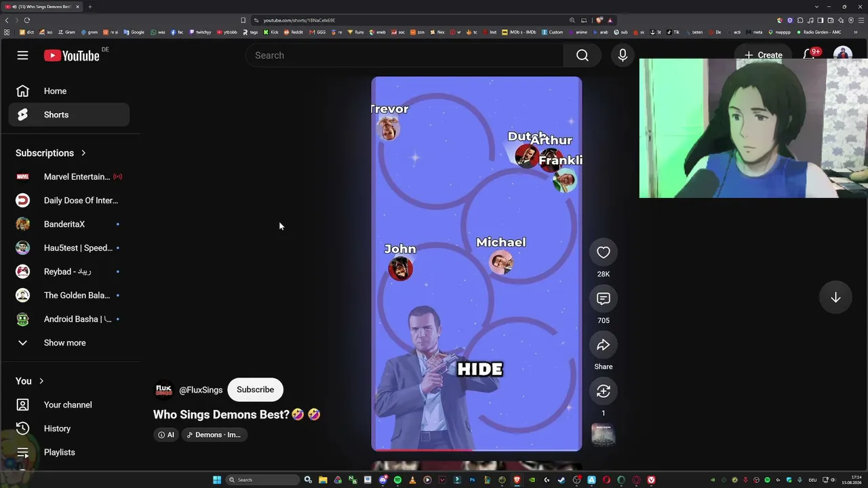The height and width of the screenshot is (488, 868).
Task: Click the address bar URL
Action: [x=299, y=20]
